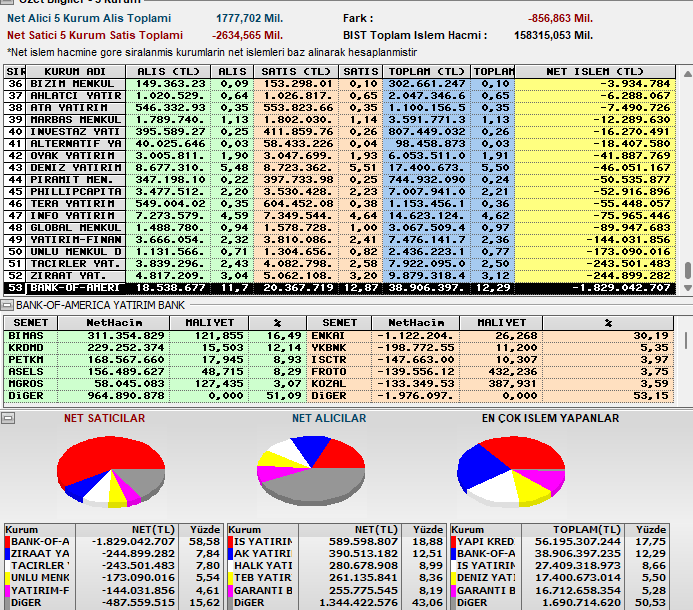
Task: Select row 44 PIRAMIT MEN.
Action: (339, 179)
